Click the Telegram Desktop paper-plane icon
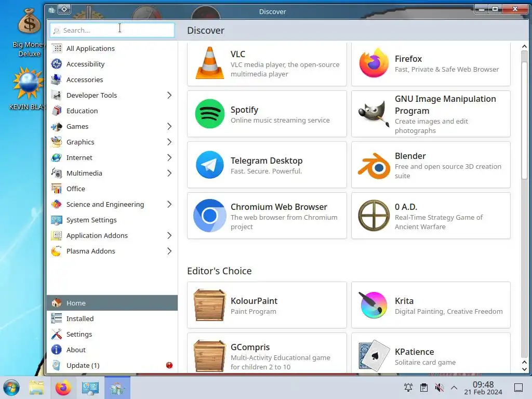The width and height of the screenshot is (532, 399). 210,165
